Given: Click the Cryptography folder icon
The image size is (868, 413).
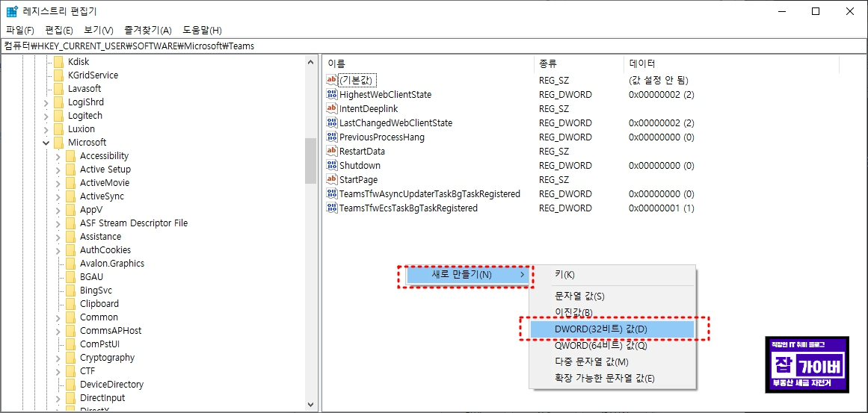Looking at the screenshot, I should 70,357.
